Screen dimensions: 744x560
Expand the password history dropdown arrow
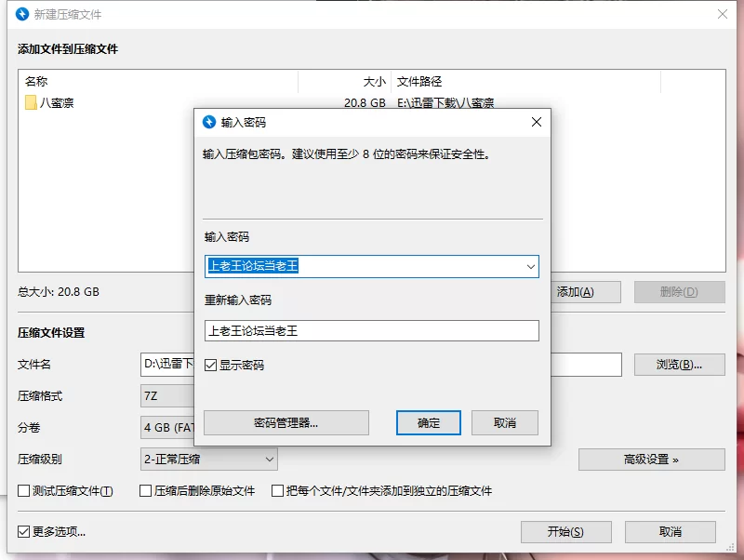(531, 267)
